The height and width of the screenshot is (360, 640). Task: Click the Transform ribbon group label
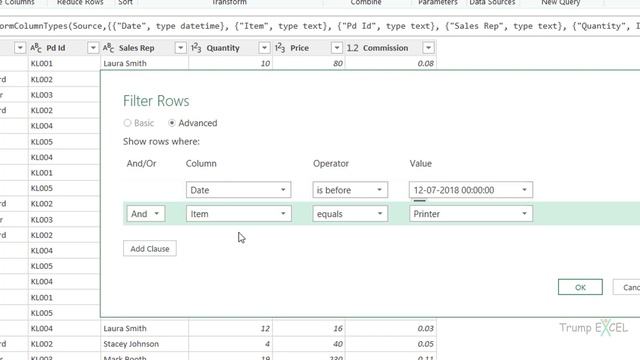point(229,2)
